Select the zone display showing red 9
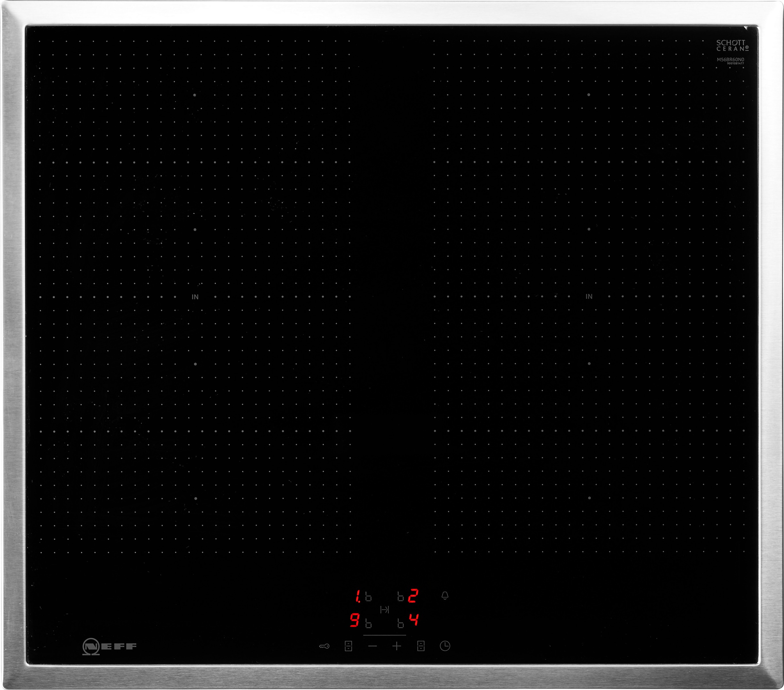This screenshot has height=690, width=784. tap(355, 620)
